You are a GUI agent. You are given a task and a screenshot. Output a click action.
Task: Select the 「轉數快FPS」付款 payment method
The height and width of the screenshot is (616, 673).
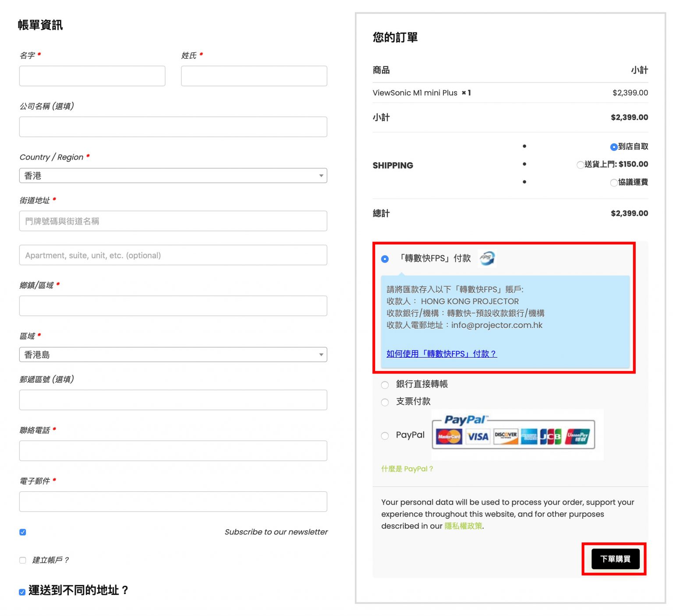tap(385, 259)
